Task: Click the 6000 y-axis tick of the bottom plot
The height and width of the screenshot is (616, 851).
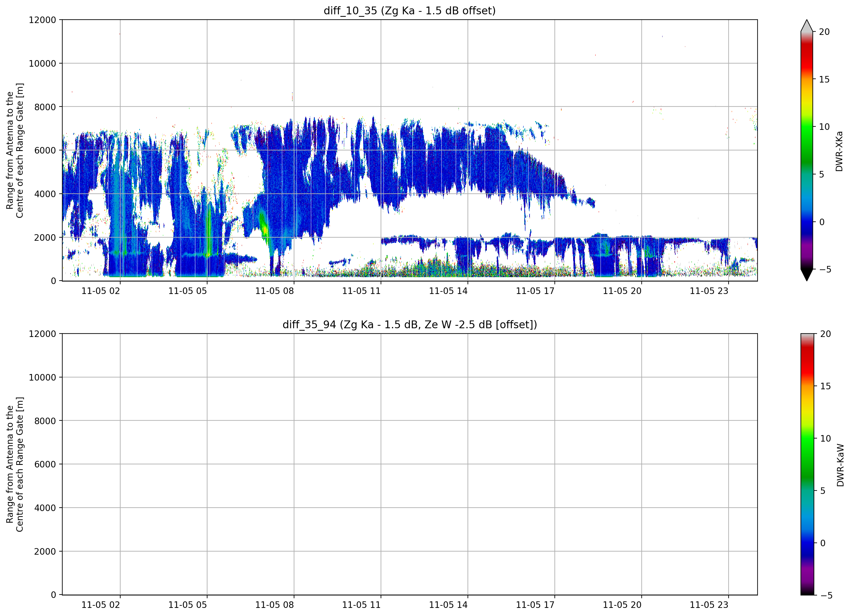Action: pos(45,464)
